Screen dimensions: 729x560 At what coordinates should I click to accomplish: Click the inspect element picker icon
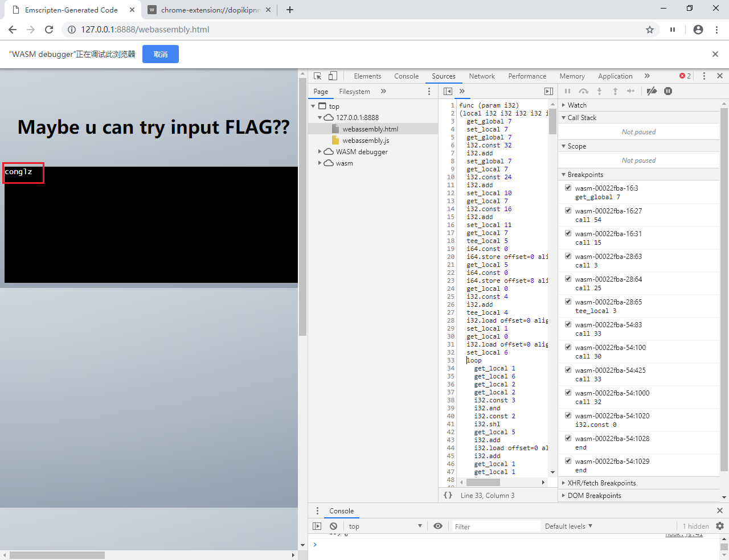coord(318,76)
